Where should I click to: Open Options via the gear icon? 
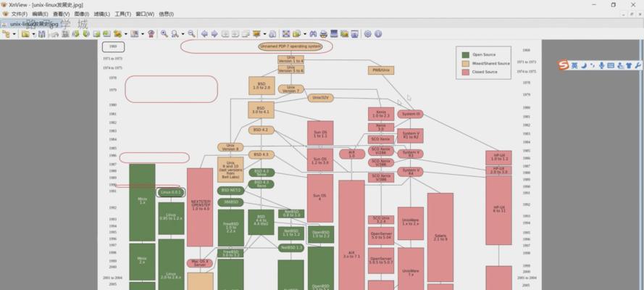click(x=367, y=33)
